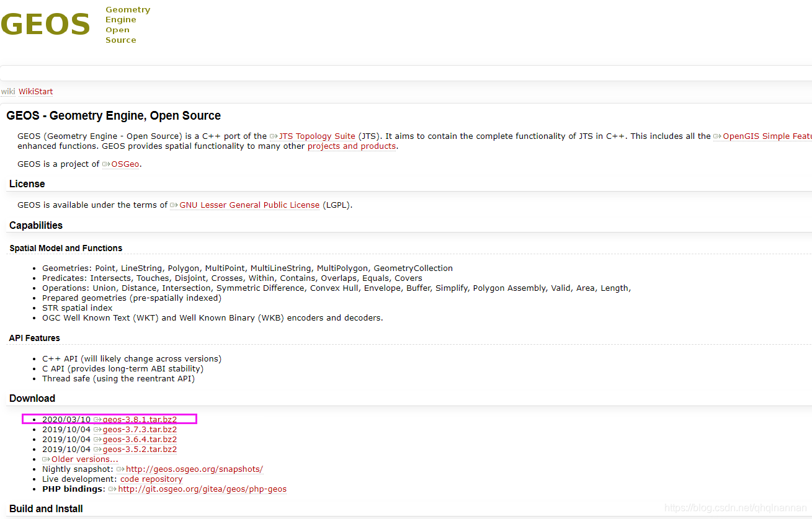
Task: Click external-link icon before OSGeo
Action: [x=106, y=164]
